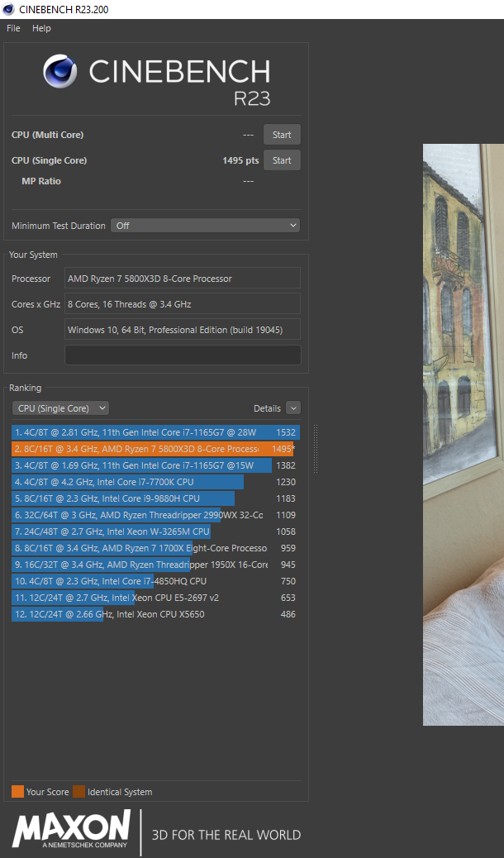Open the Minimum Test Duration dropdown

[205, 226]
